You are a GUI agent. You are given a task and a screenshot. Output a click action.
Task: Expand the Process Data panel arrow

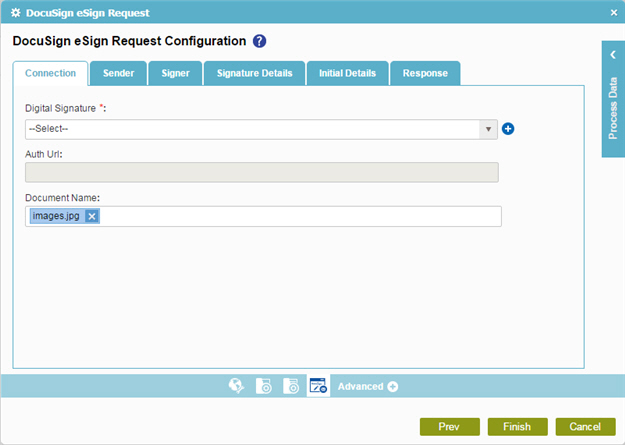pyautogui.click(x=613, y=55)
